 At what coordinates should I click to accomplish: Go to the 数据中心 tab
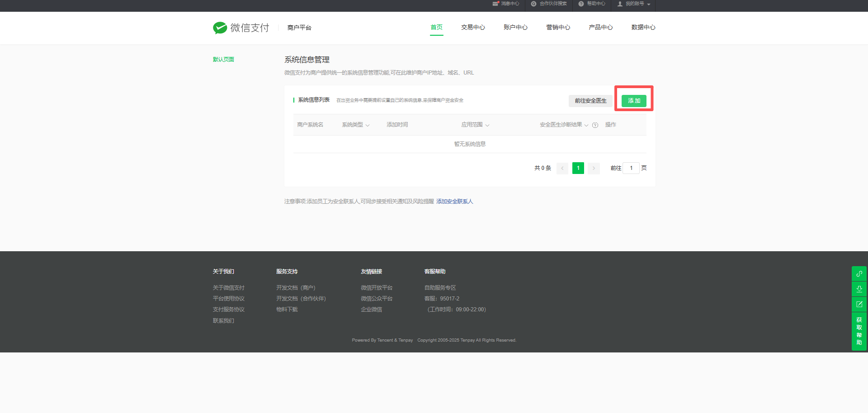643,28
